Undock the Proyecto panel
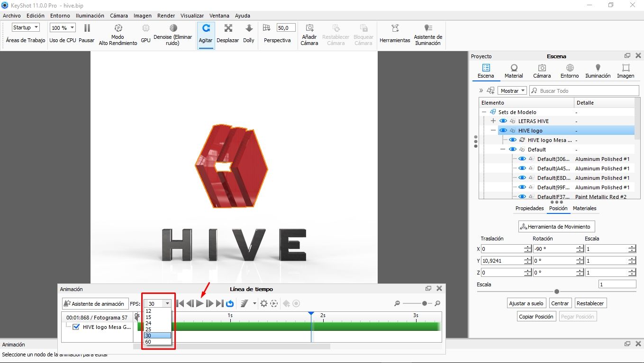644x363 pixels. [627, 56]
